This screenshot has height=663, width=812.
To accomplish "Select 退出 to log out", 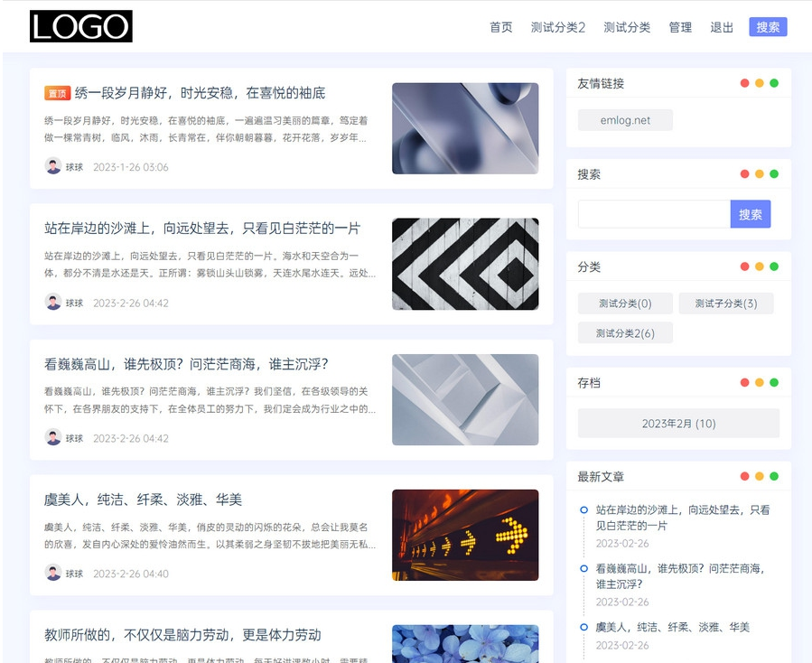I will [722, 27].
